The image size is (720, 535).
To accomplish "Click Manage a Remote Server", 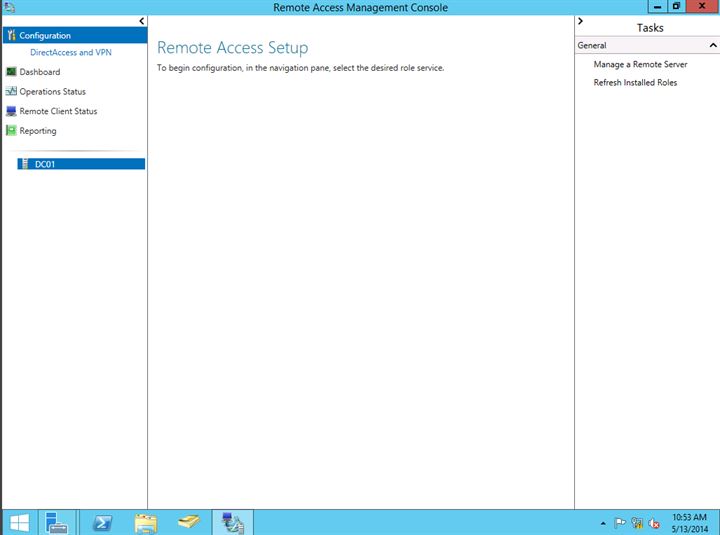I will point(640,64).
